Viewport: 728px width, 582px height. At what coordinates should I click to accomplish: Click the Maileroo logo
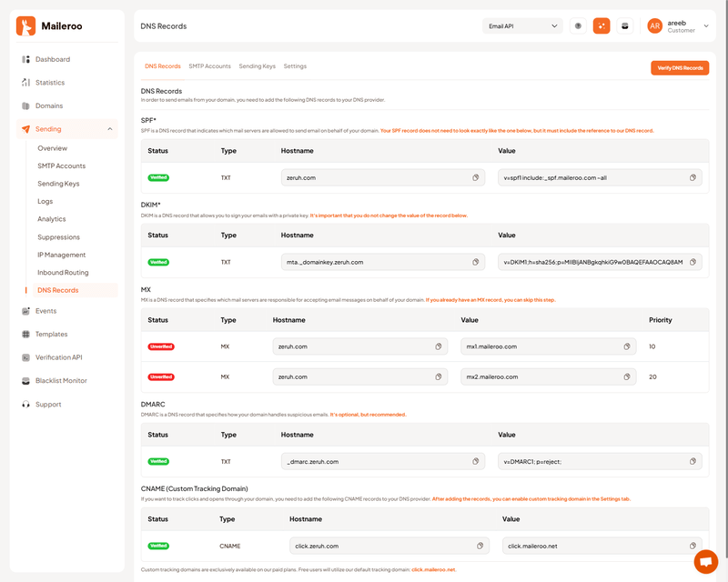(x=50, y=26)
